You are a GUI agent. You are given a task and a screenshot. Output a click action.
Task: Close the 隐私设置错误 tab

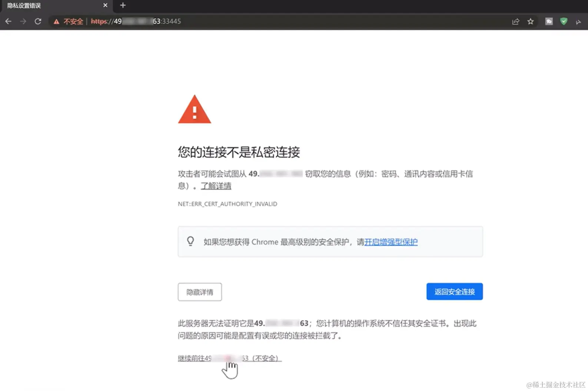pos(105,5)
